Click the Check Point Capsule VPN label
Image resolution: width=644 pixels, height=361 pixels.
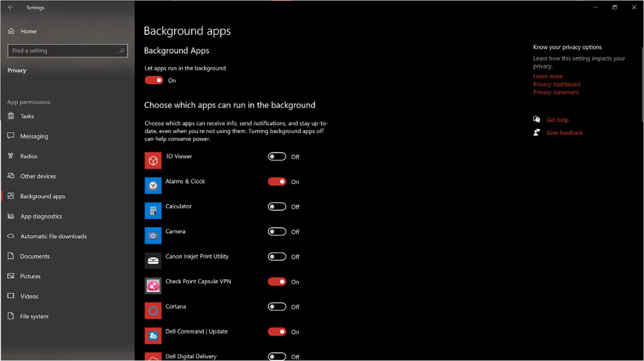(x=198, y=281)
